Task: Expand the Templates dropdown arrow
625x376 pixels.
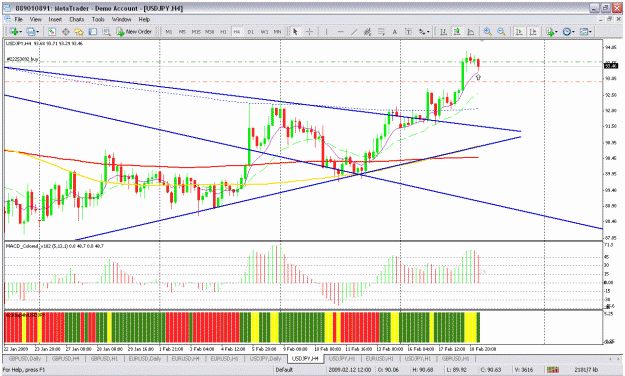Action: tap(591, 32)
